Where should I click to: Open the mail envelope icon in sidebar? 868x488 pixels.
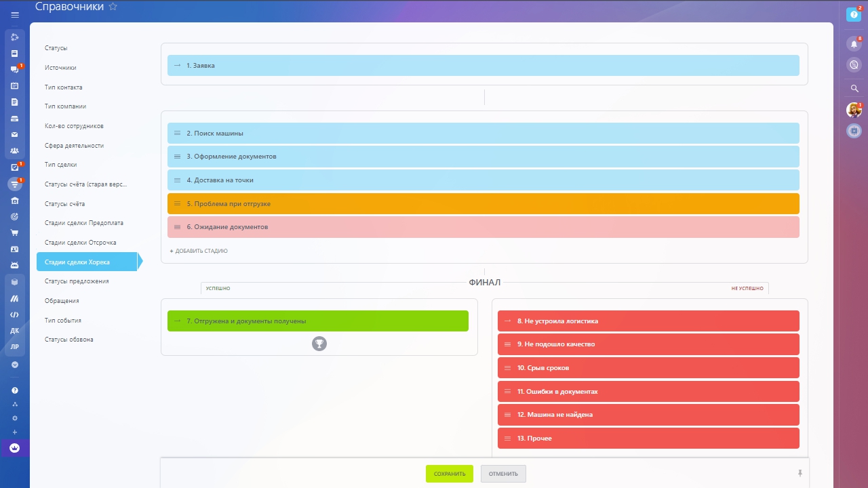pos(15,135)
